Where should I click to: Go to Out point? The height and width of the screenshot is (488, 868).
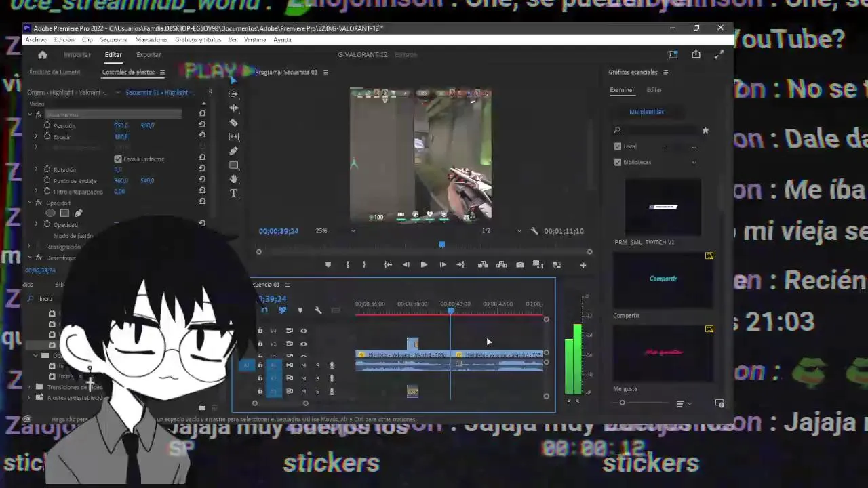[x=461, y=265]
